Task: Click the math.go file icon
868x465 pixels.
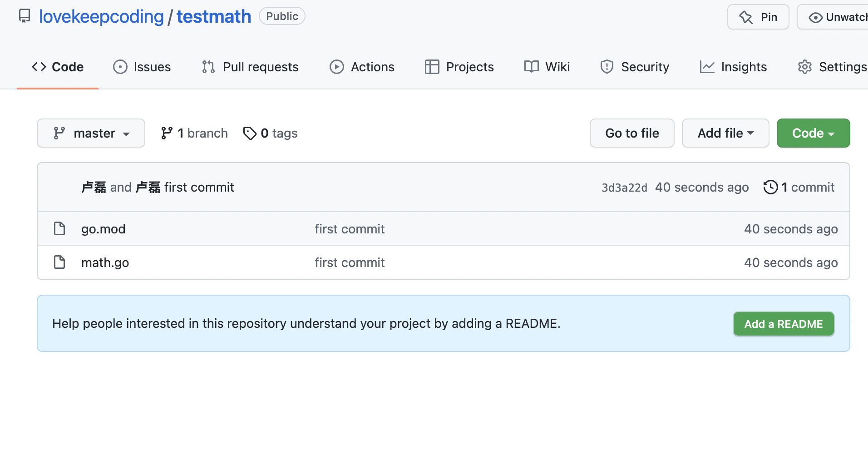Action: click(59, 262)
